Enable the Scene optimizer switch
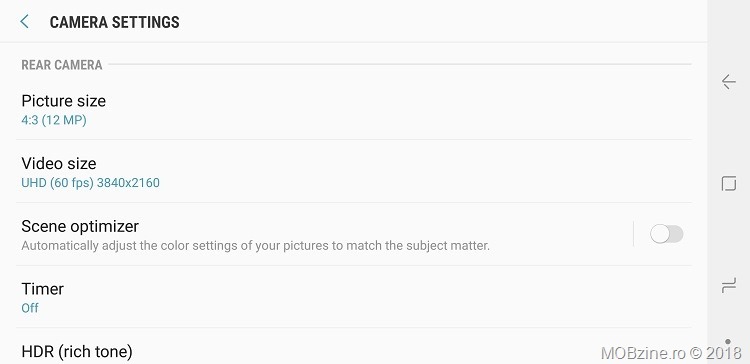 pos(666,234)
